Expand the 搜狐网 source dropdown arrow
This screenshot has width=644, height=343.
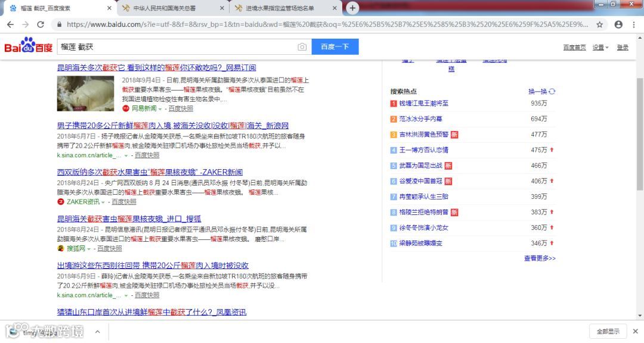[x=89, y=249]
